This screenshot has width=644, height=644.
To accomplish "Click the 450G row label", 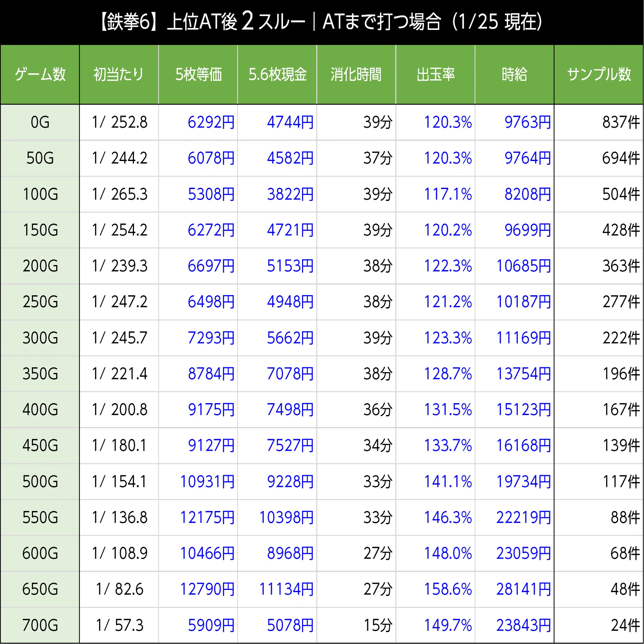I will pyautogui.click(x=40, y=446).
